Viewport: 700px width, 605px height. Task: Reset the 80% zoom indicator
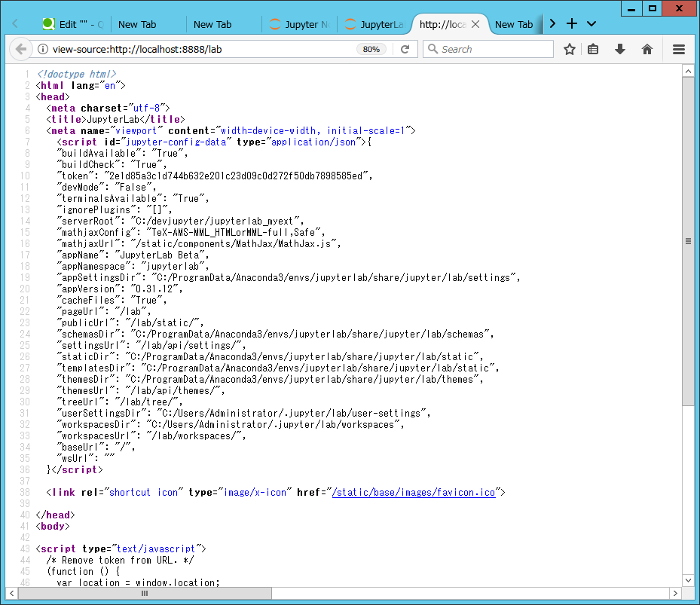(x=371, y=49)
